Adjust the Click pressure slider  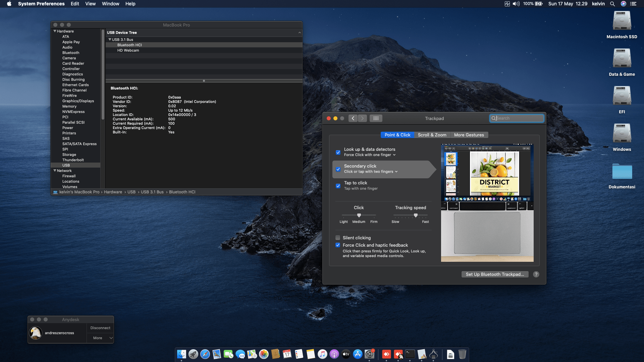pyautogui.click(x=359, y=215)
